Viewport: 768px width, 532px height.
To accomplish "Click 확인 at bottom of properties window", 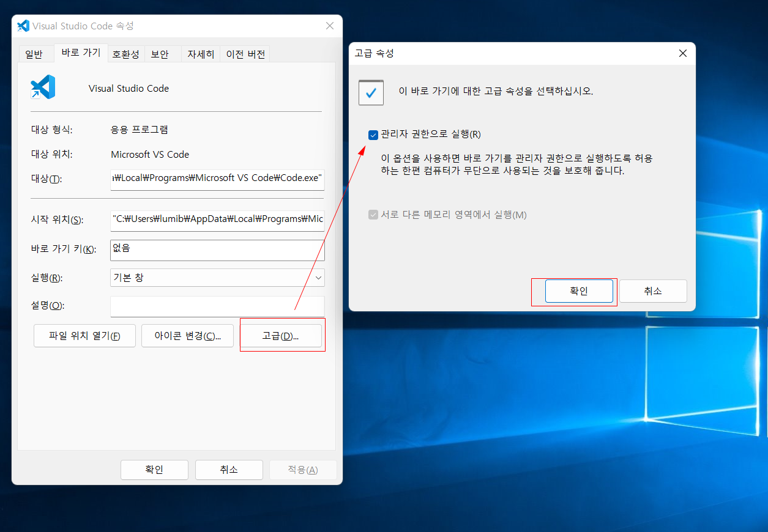I will click(x=154, y=470).
